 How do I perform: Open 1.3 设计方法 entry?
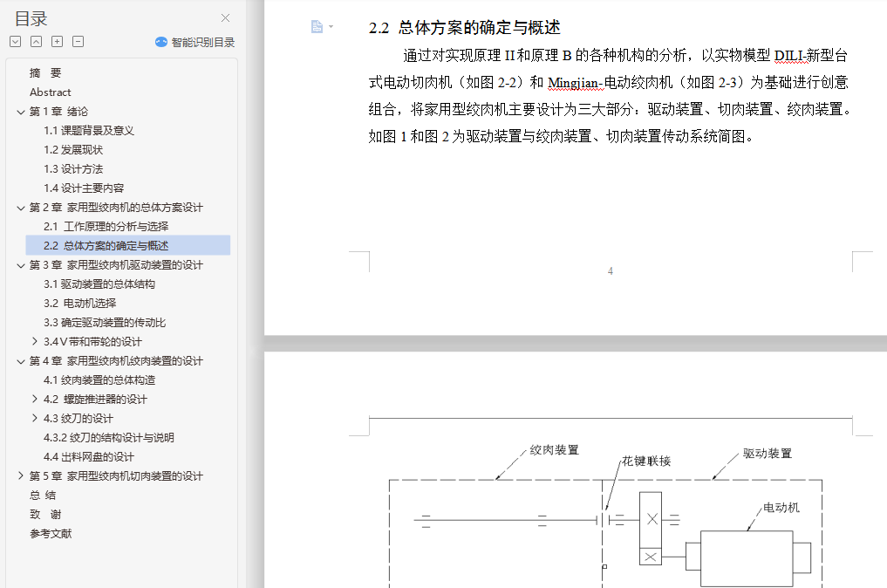(x=73, y=169)
